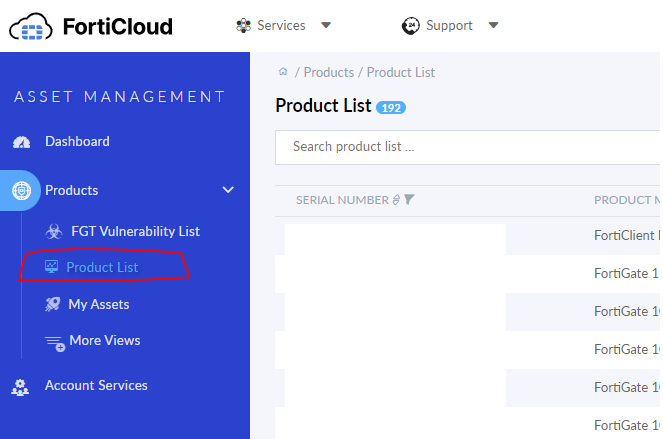Collapse the Products menu chevron
This screenshot has width=663, height=439.
tap(228, 190)
